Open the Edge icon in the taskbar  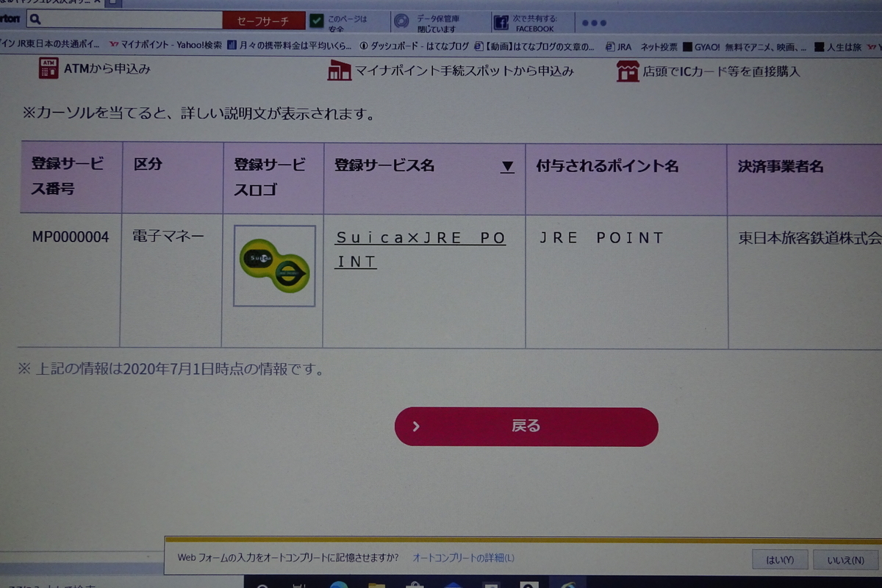click(x=339, y=584)
